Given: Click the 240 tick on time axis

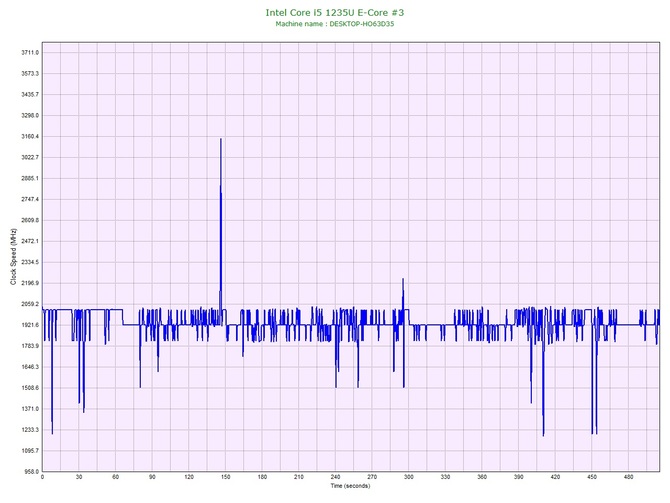Looking at the screenshot, I should coord(335,477).
